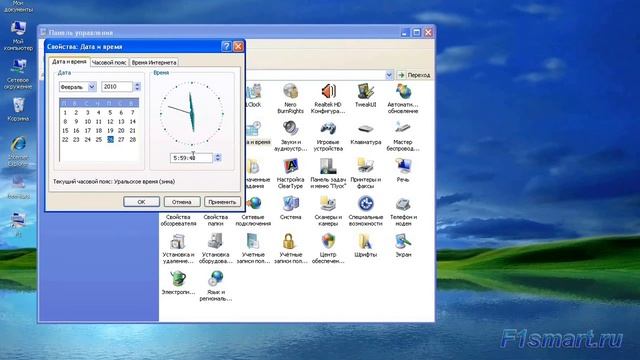The height and width of the screenshot is (360, 640).
Task: Expand the month dropdown showing Февраль
Action: point(92,87)
